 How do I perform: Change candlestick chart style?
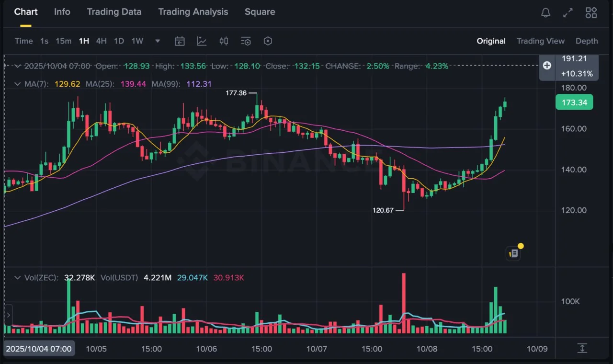(x=224, y=41)
